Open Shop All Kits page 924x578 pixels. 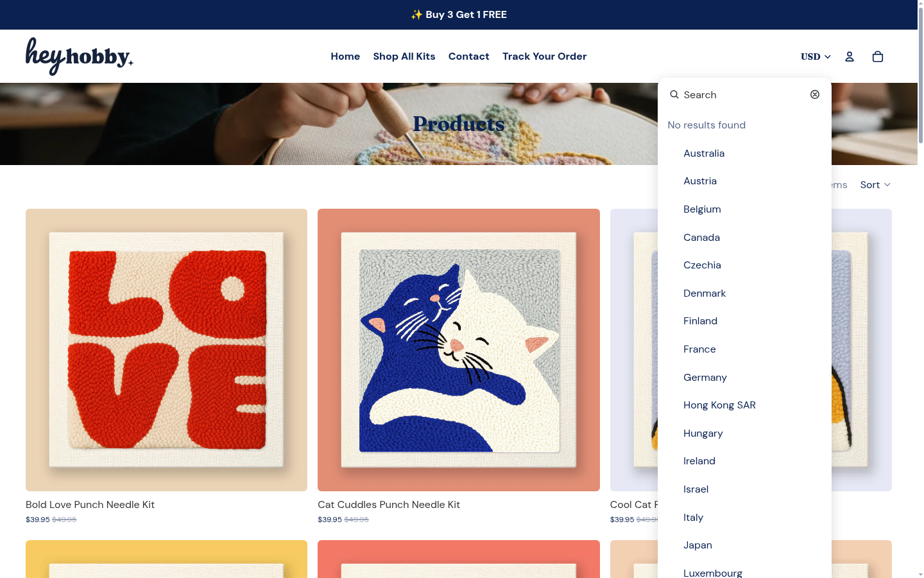pyautogui.click(x=404, y=57)
